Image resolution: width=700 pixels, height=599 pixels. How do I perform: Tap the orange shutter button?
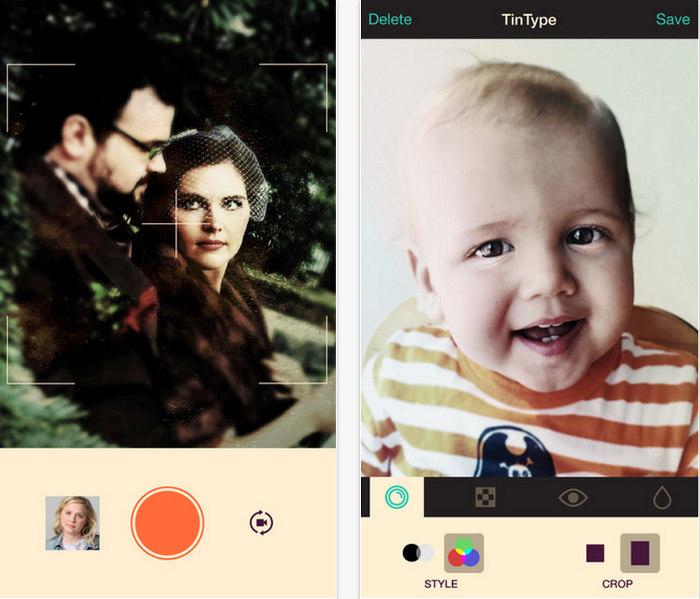pyautogui.click(x=167, y=523)
